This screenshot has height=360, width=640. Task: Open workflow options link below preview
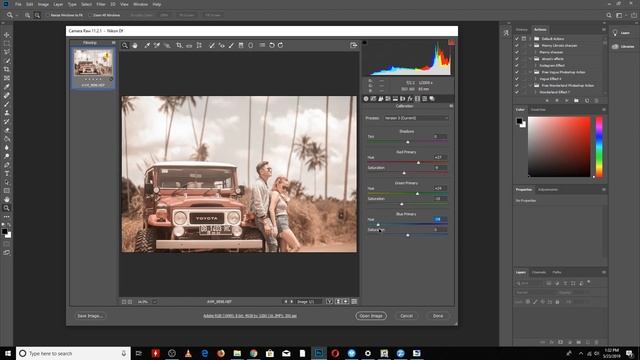pos(250,316)
